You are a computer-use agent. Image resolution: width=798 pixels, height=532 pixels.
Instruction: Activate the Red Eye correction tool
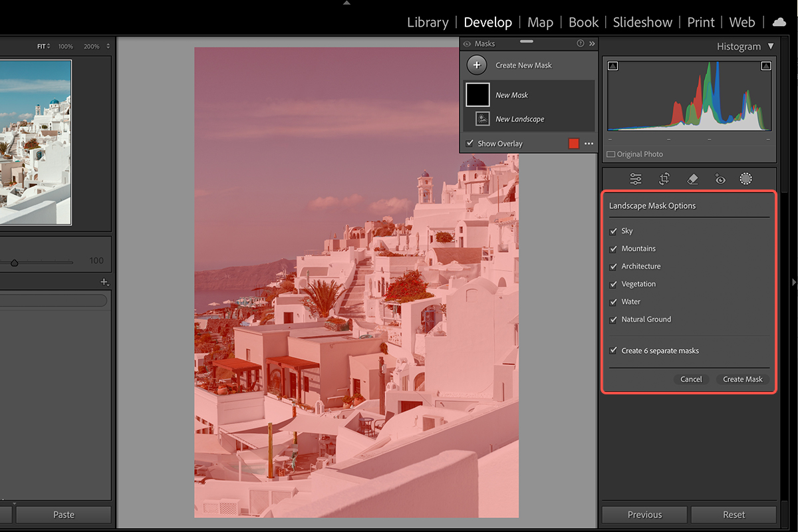click(719, 179)
